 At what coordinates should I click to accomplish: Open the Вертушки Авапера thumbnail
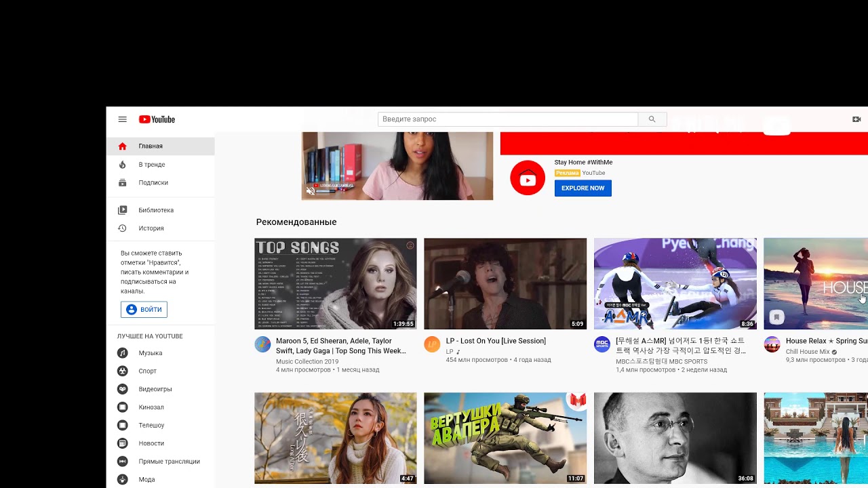pos(505,439)
